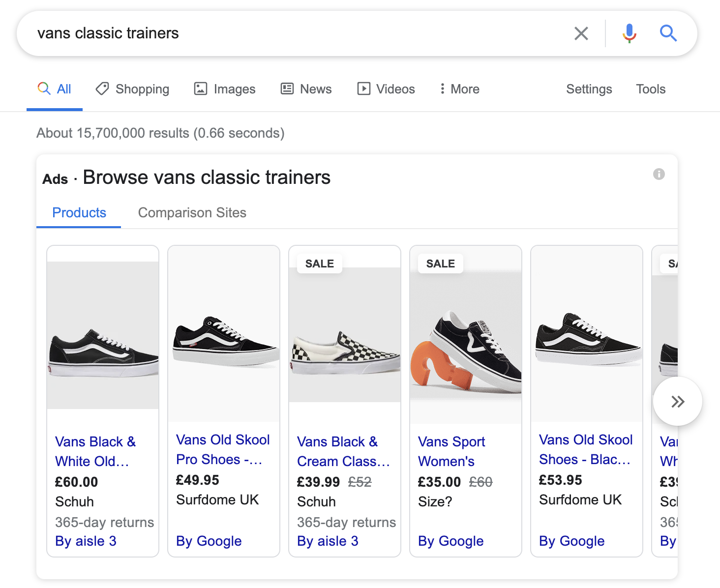Clear the search box with the X icon

(581, 33)
